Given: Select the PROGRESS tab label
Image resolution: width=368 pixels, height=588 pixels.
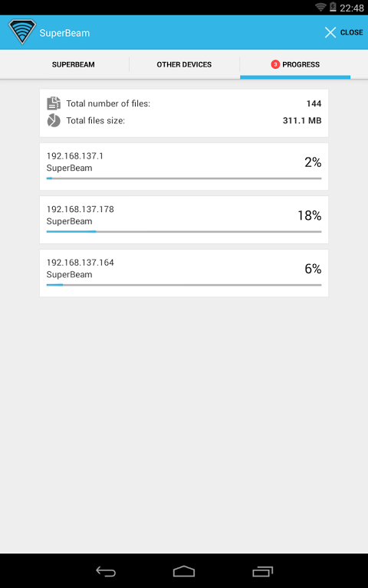Looking at the screenshot, I should coord(301,64).
